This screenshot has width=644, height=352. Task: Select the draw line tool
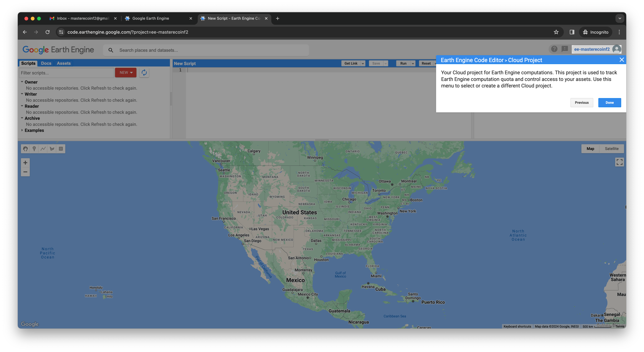click(x=43, y=149)
